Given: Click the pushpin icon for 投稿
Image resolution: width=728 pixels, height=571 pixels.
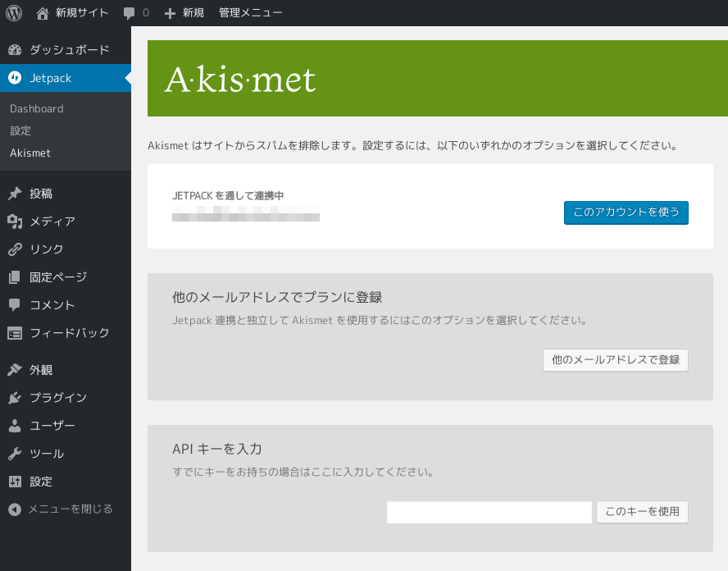Looking at the screenshot, I should click(15, 194).
